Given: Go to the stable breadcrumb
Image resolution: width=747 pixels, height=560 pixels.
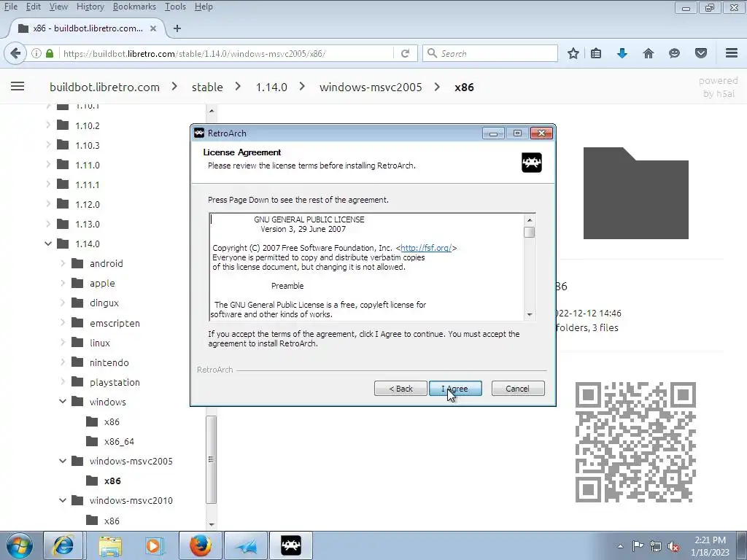Looking at the screenshot, I should point(207,87).
